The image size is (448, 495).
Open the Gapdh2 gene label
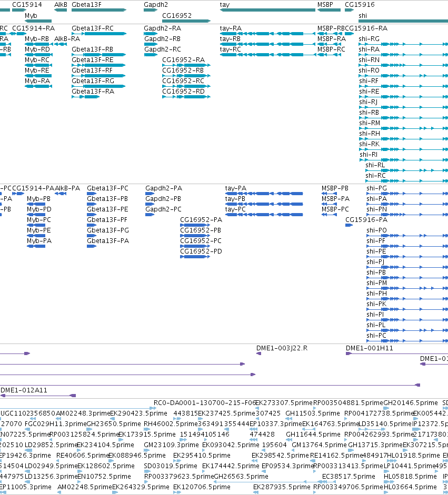pos(156,5)
